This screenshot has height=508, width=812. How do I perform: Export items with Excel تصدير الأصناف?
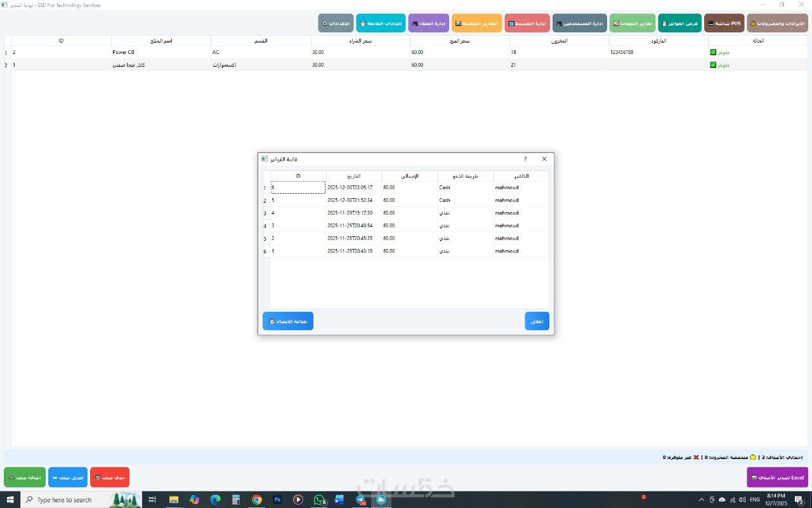(x=777, y=478)
